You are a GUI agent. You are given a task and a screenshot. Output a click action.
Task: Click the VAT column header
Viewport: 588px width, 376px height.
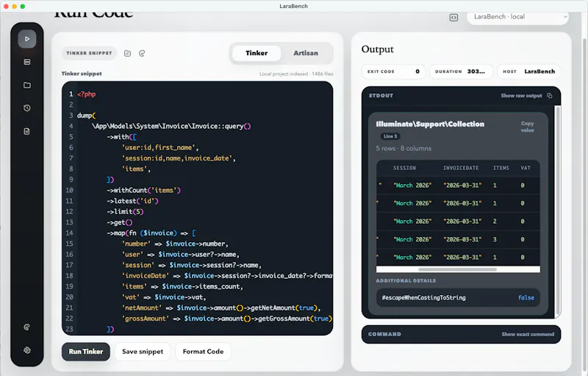526,168
